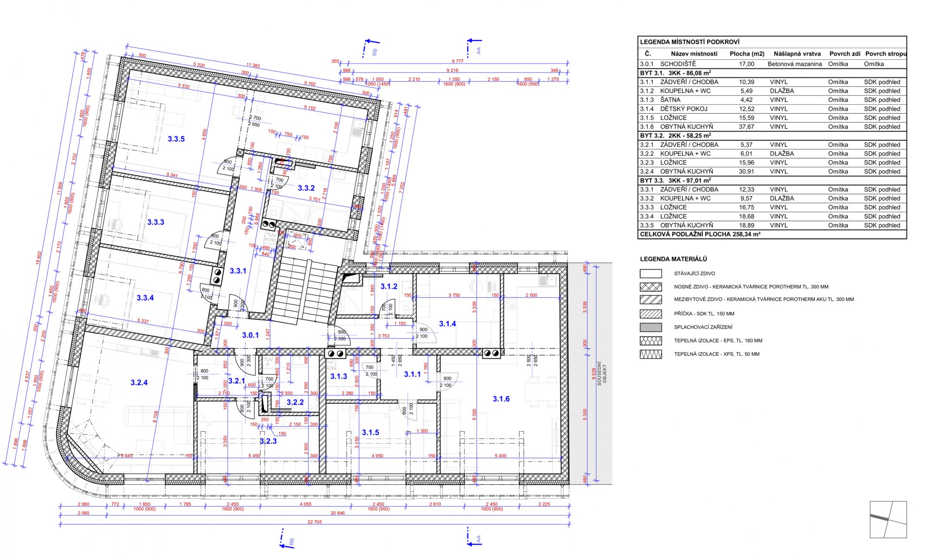
Task: Click the overall 22 705 dimension label
Action: click(315, 522)
